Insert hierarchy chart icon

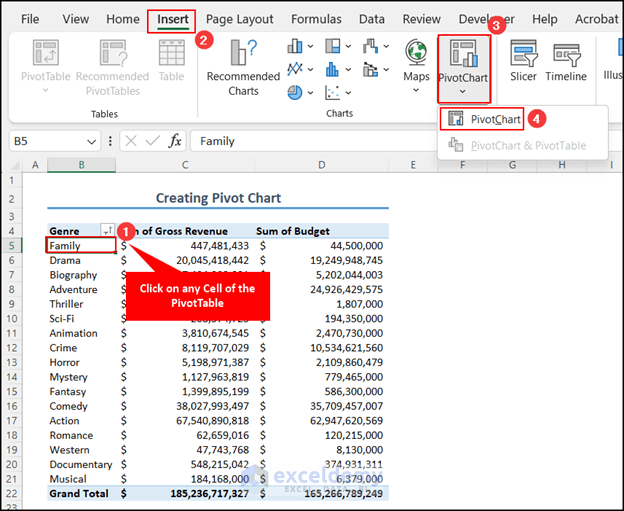coord(333,46)
